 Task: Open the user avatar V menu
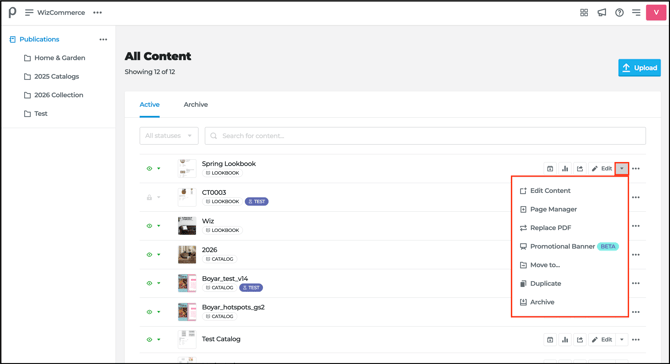(656, 12)
